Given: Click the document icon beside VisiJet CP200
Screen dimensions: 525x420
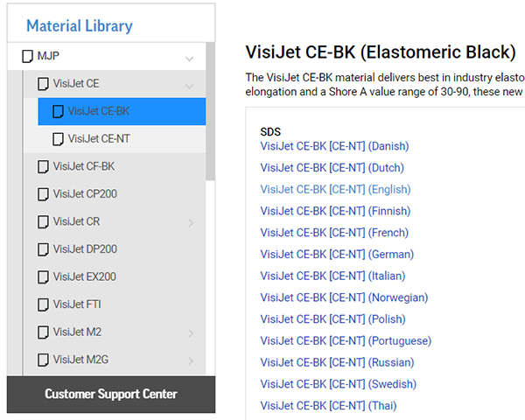Looking at the screenshot, I should [x=43, y=194].
